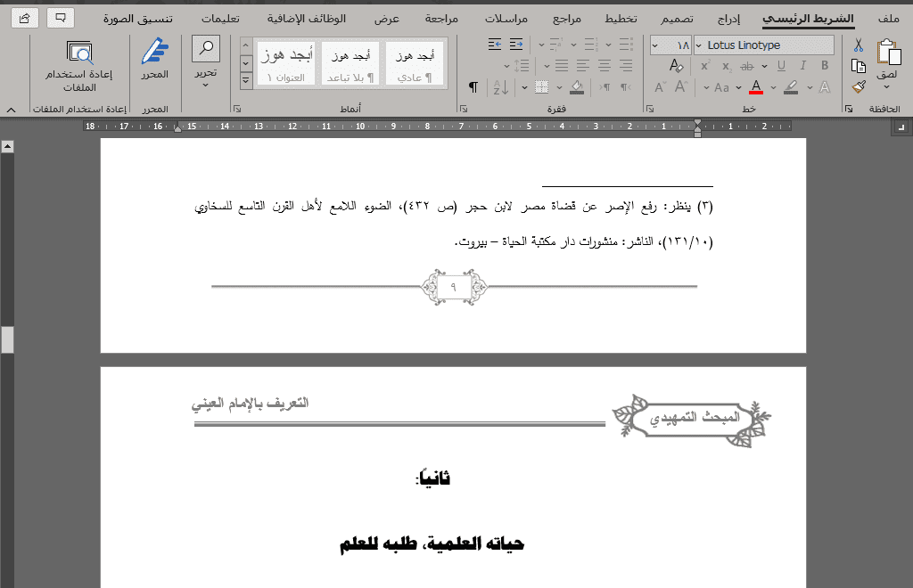Click the Cut scissors icon
The image size is (913, 588).
[859, 45]
